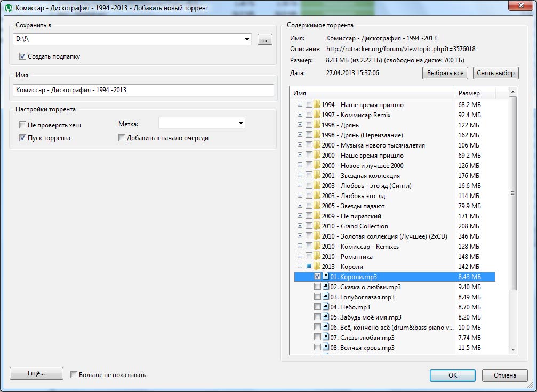Click size value 9.40 МБ

coord(469,287)
